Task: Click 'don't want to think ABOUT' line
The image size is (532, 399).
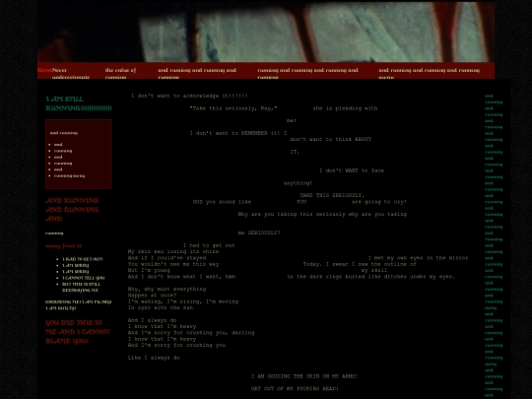Action: pyautogui.click(x=330, y=139)
